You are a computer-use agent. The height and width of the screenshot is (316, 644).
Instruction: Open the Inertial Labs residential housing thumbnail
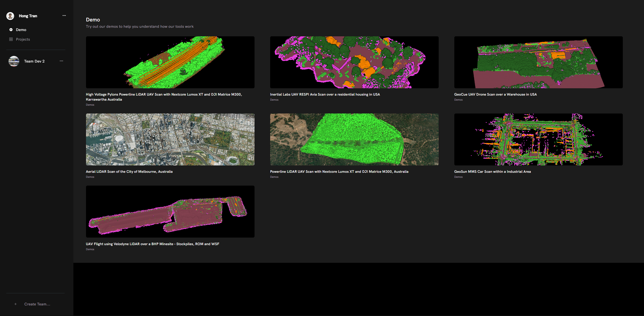click(354, 62)
